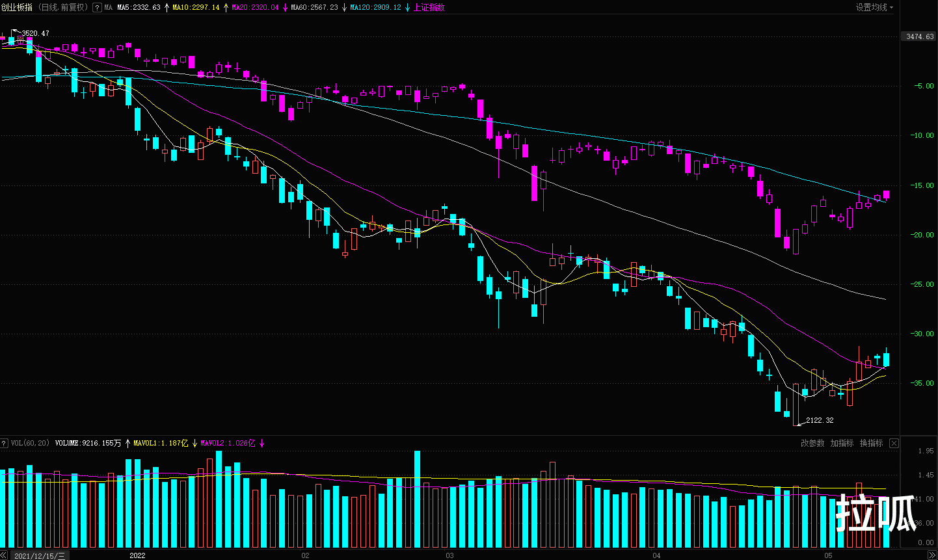Open the 设置均线 dropdown
The image size is (938, 560).
pyautogui.click(x=874, y=7)
